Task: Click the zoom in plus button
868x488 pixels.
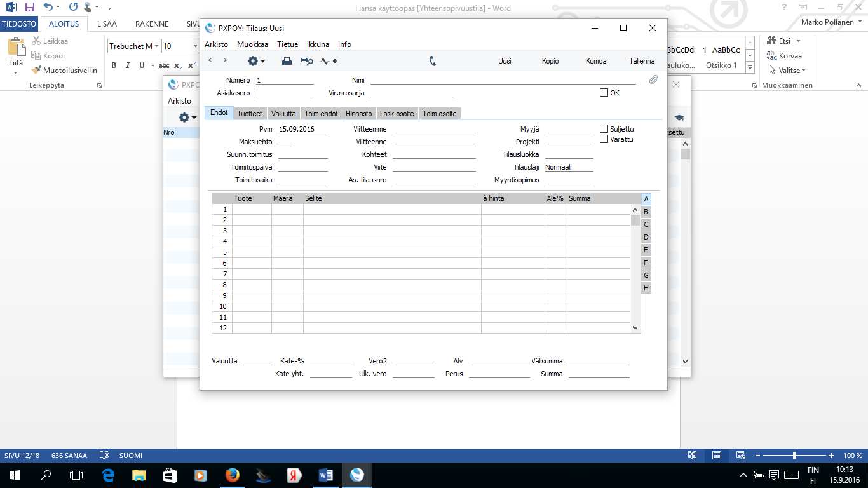Action: click(x=831, y=456)
